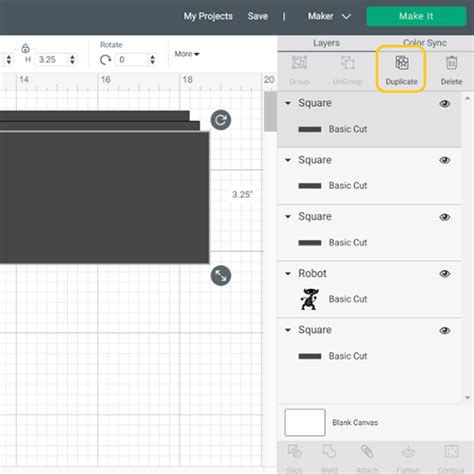The height and width of the screenshot is (474, 474).
Task: Hide the topmost Square layer
Action: click(x=445, y=104)
